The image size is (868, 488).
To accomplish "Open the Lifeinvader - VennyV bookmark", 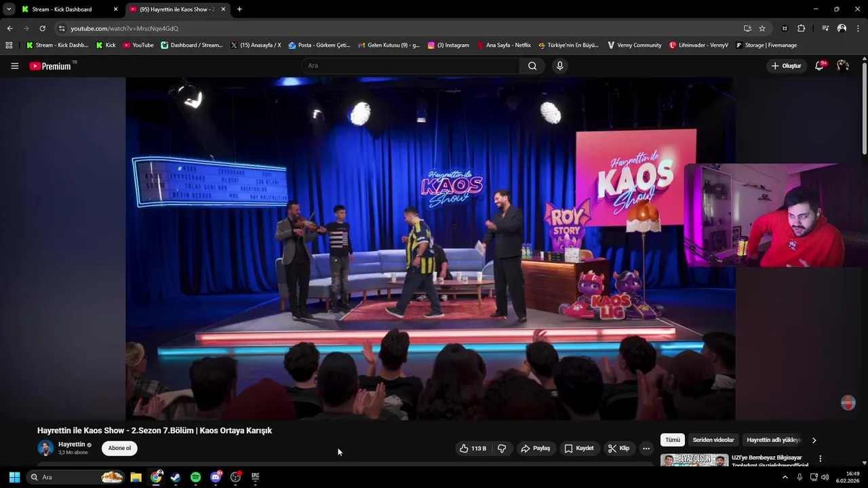I will (x=698, y=45).
